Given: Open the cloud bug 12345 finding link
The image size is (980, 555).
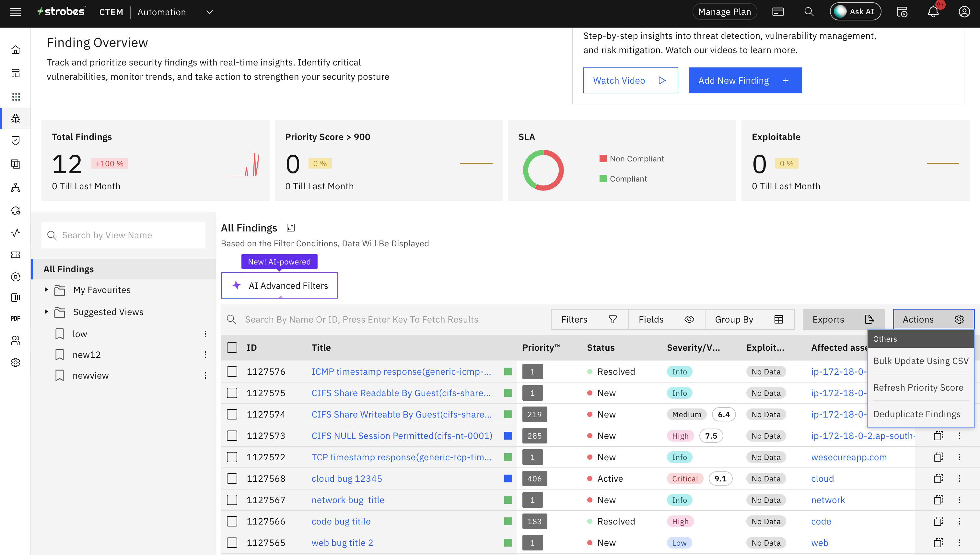Looking at the screenshot, I should pyautogui.click(x=346, y=478).
